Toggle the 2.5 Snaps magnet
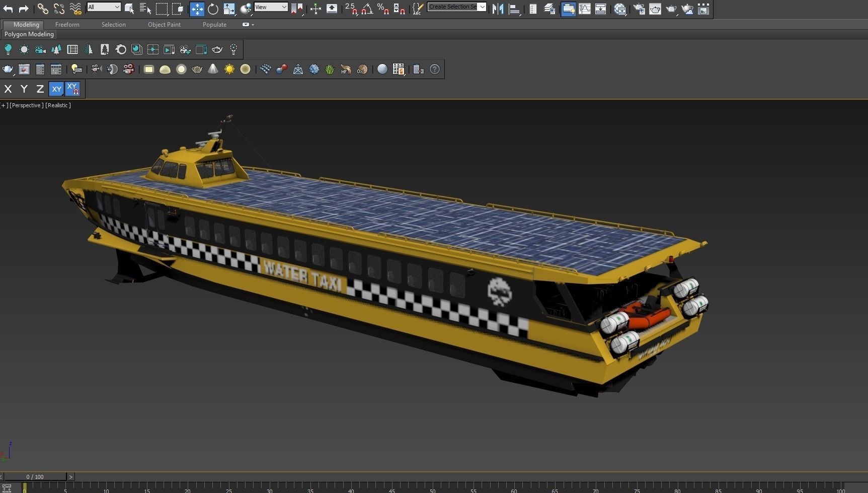 point(351,9)
